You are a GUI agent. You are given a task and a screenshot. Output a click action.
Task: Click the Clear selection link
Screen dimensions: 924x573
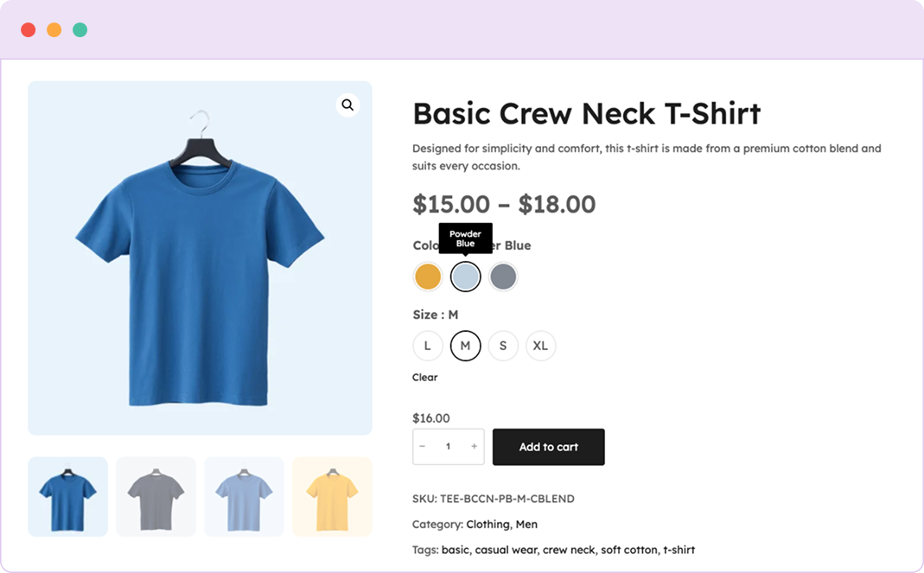pos(424,377)
